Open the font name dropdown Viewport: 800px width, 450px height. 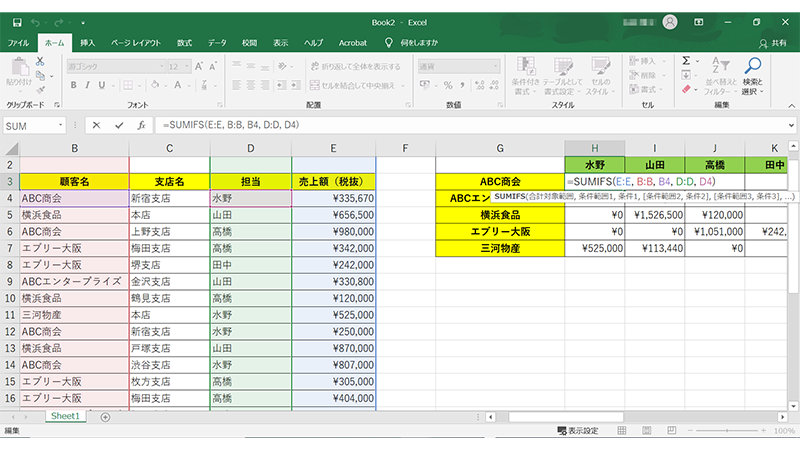click(x=162, y=67)
